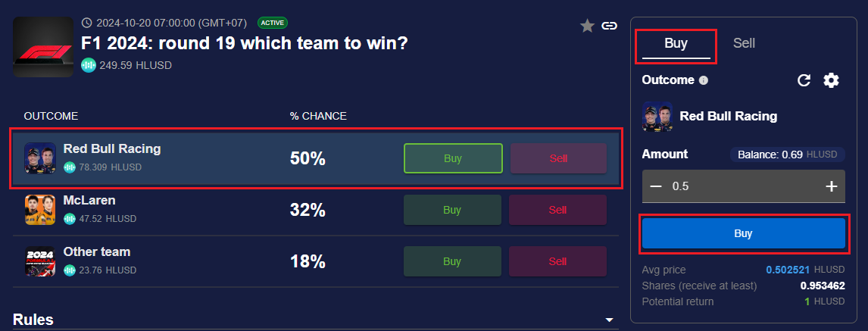
Task: Buy Other team outcome
Action: pos(452,261)
